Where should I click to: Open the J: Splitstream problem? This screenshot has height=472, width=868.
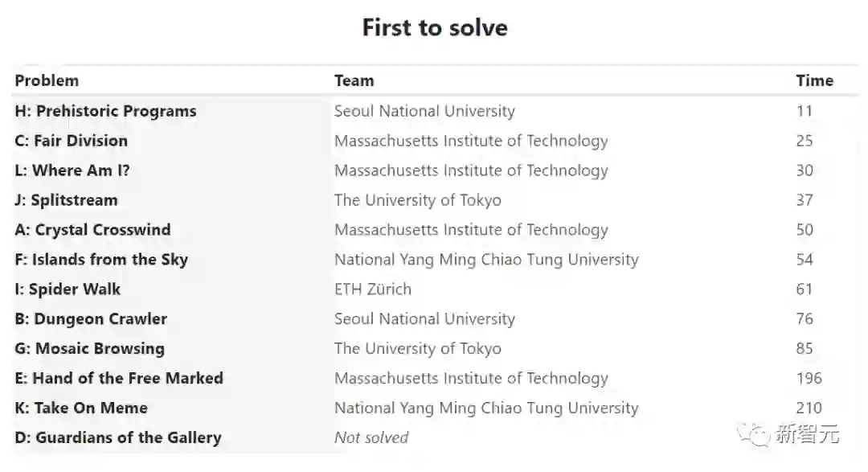coord(66,200)
